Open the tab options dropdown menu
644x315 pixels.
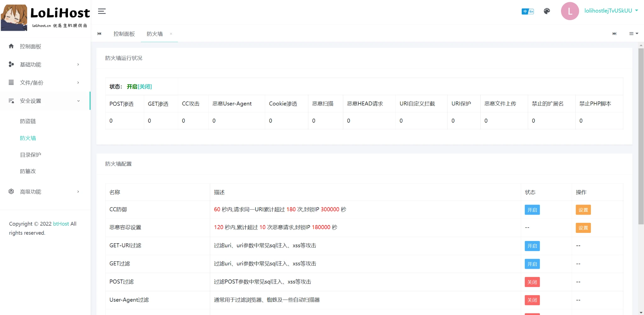(633, 34)
